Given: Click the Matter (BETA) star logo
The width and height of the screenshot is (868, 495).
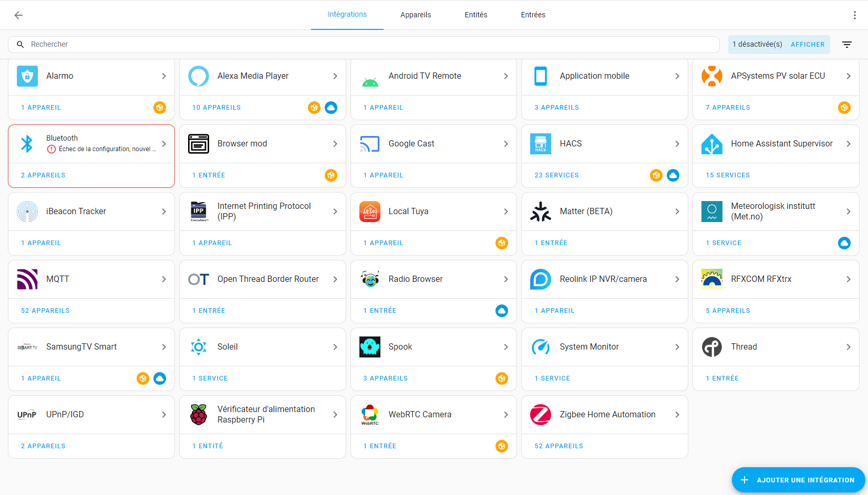Looking at the screenshot, I should (541, 212).
